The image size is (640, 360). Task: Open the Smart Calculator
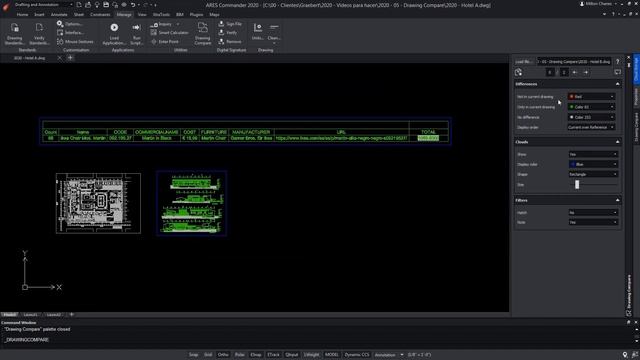169,33
